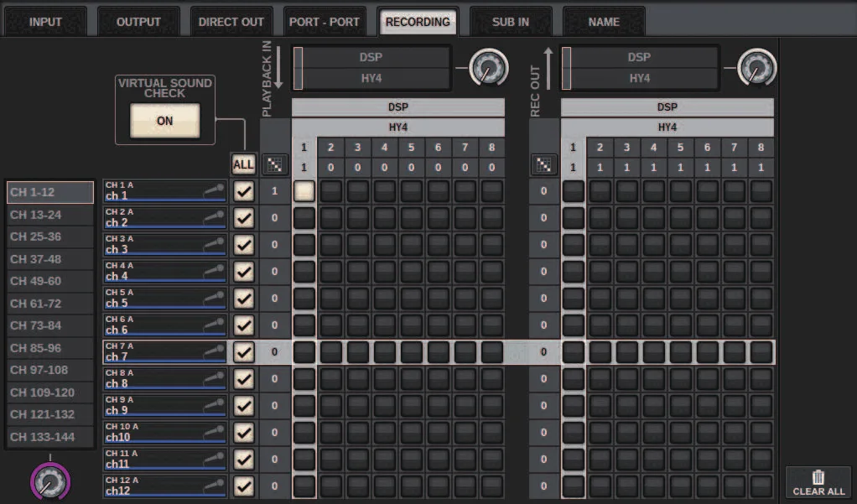The height and width of the screenshot is (504, 857).
Task: Click the Playback In diagonal patch icon
Action: coord(275,164)
